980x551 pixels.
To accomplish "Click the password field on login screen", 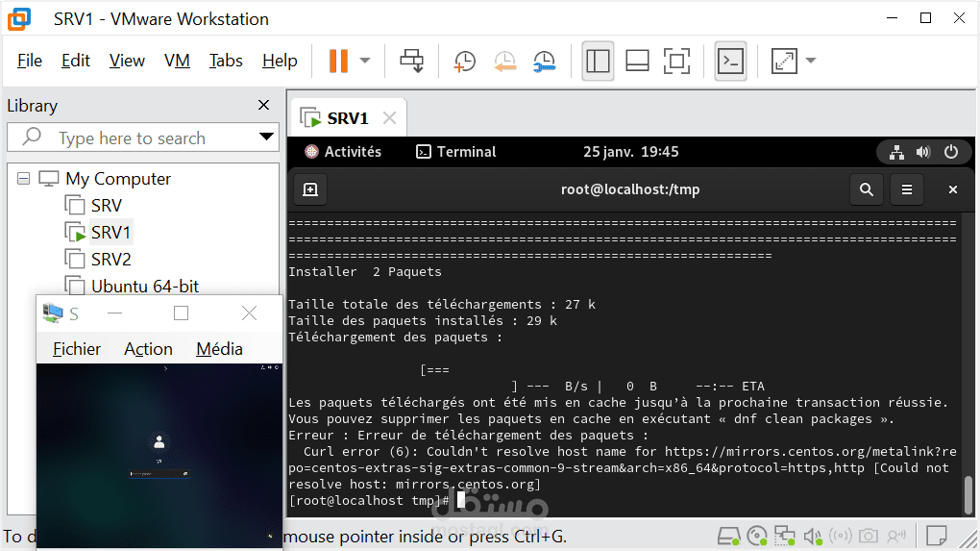I will 159,474.
